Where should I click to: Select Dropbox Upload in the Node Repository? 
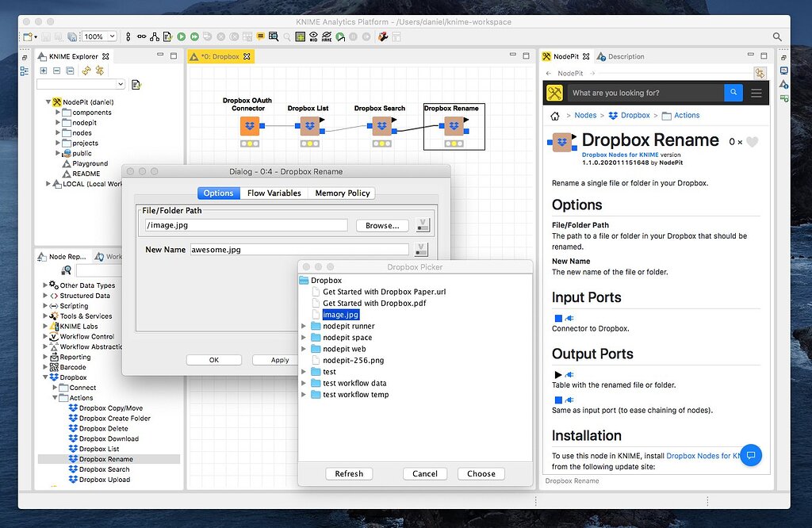click(104, 480)
